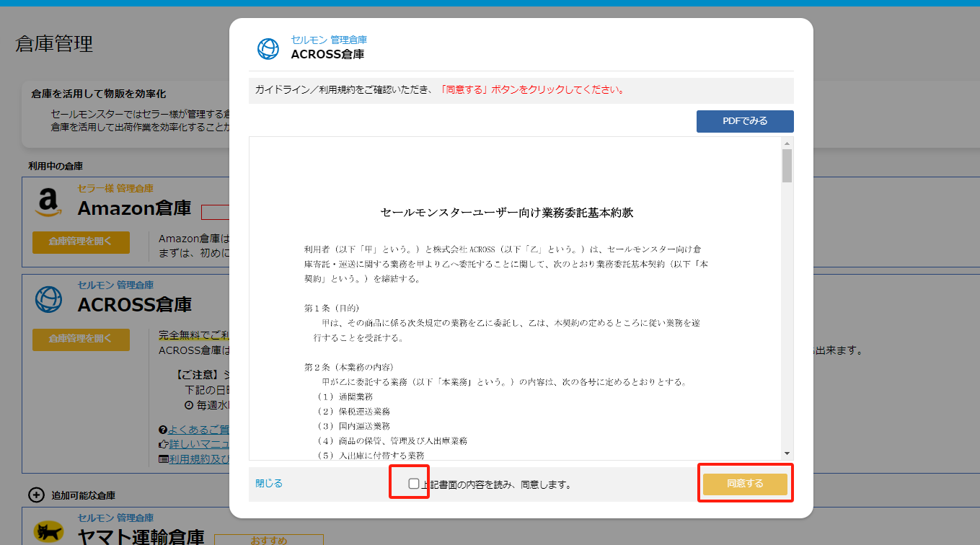Click the 第2条（本業務の内容） heading
980x545 pixels.
(x=348, y=367)
